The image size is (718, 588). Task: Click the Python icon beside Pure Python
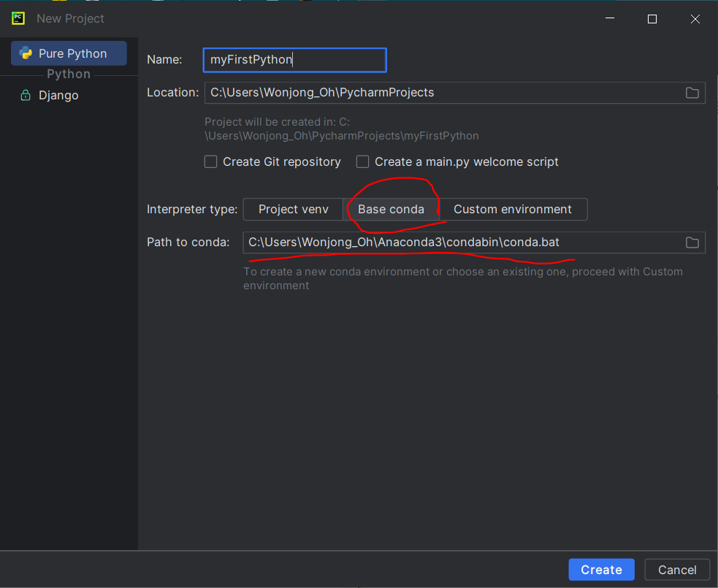[26, 53]
